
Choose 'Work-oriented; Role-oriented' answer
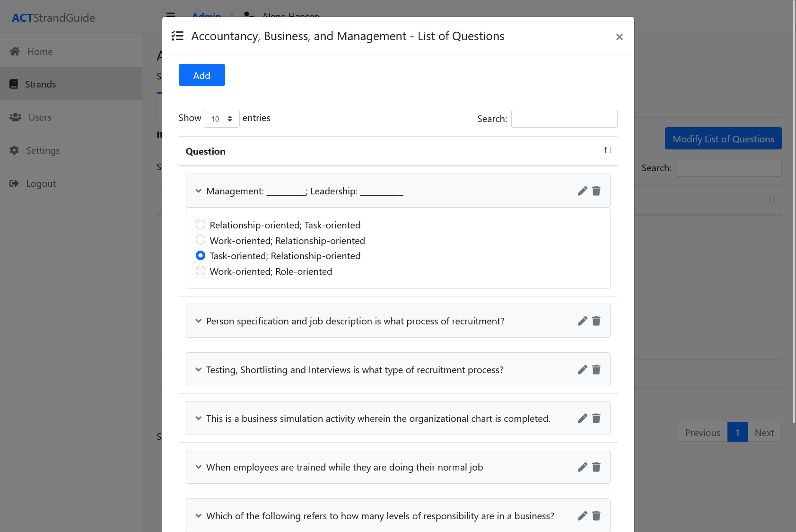201,271
